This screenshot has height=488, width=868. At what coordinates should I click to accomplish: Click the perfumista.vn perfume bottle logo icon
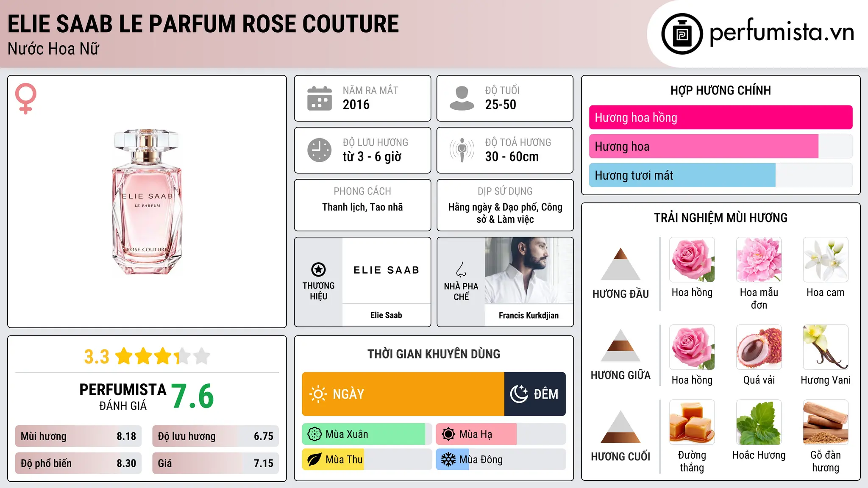pyautogui.click(x=682, y=34)
